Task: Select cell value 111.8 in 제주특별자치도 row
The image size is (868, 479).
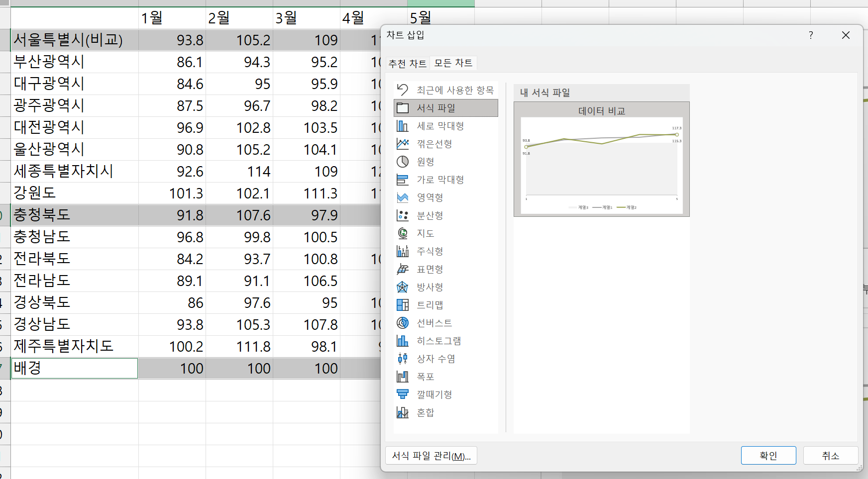Action: [239, 346]
